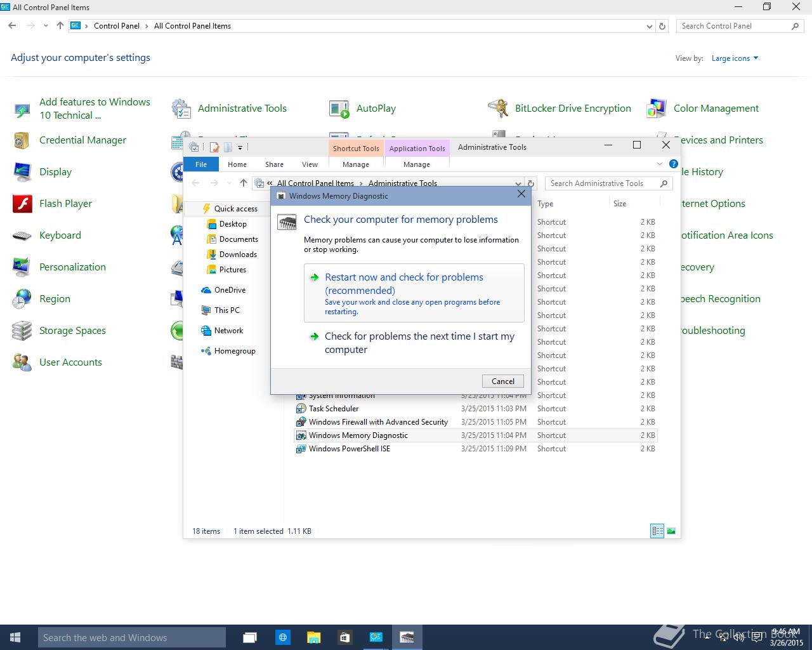Open AutoPlay icon
Viewport: 812px width, 650px height.
click(339, 109)
